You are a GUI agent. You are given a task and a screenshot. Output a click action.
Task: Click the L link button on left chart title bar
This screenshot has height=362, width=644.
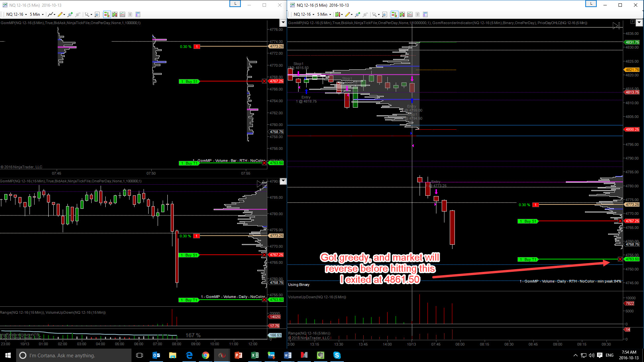click(235, 4)
